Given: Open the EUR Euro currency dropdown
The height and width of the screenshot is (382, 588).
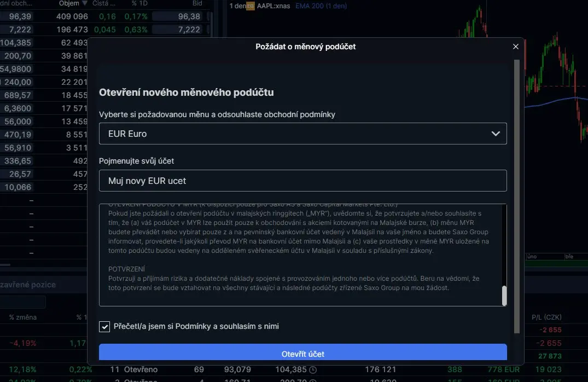Looking at the screenshot, I should (x=302, y=134).
